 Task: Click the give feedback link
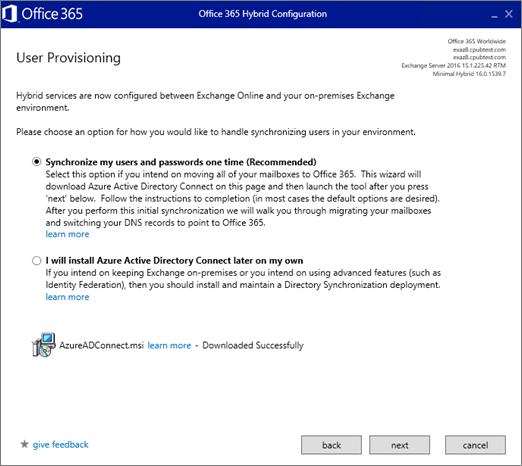tap(61, 444)
